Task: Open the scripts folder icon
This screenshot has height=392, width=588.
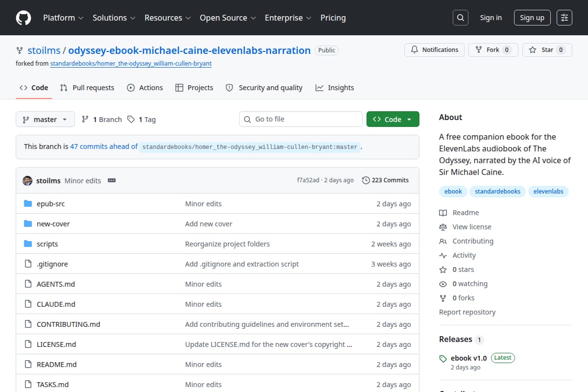Action: point(28,244)
